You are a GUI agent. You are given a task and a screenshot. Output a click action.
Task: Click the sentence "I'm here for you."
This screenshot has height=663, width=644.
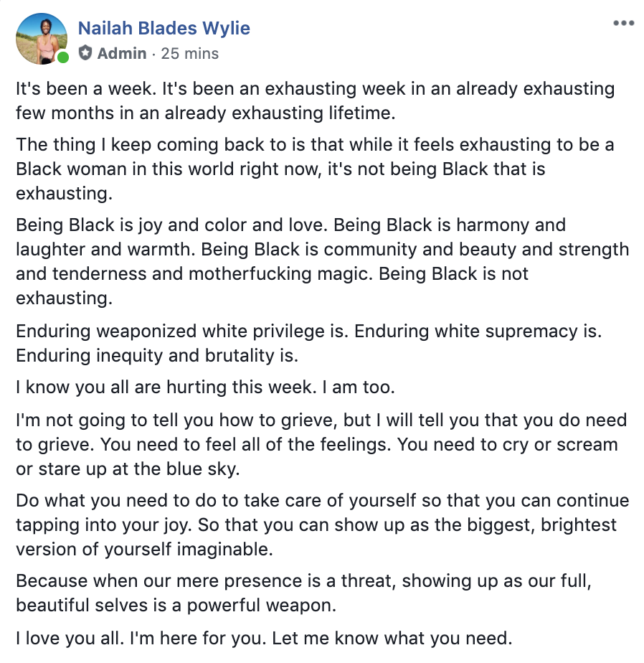click(198, 638)
